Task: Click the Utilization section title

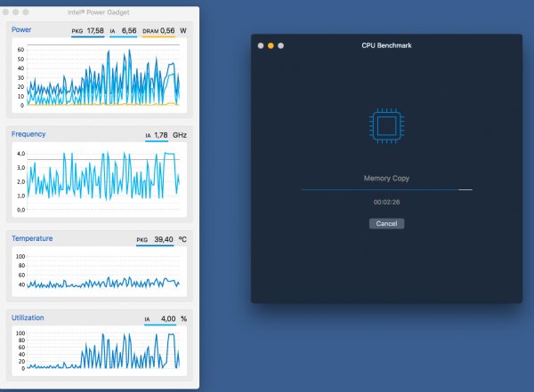Action: click(x=28, y=317)
